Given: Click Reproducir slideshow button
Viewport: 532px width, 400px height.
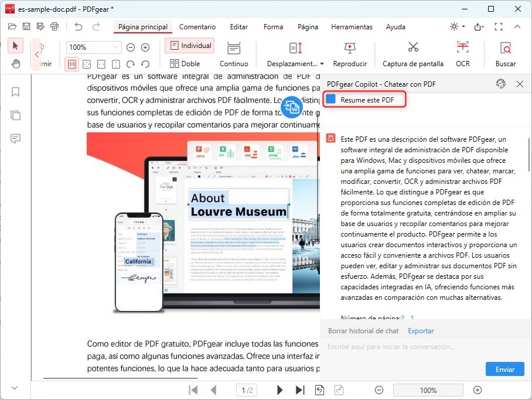Looking at the screenshot, I should 350,54.
